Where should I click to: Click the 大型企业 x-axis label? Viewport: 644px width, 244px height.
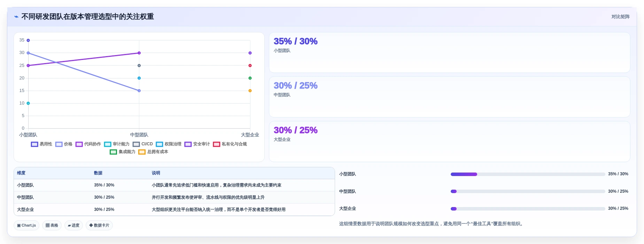click(250, 135)
